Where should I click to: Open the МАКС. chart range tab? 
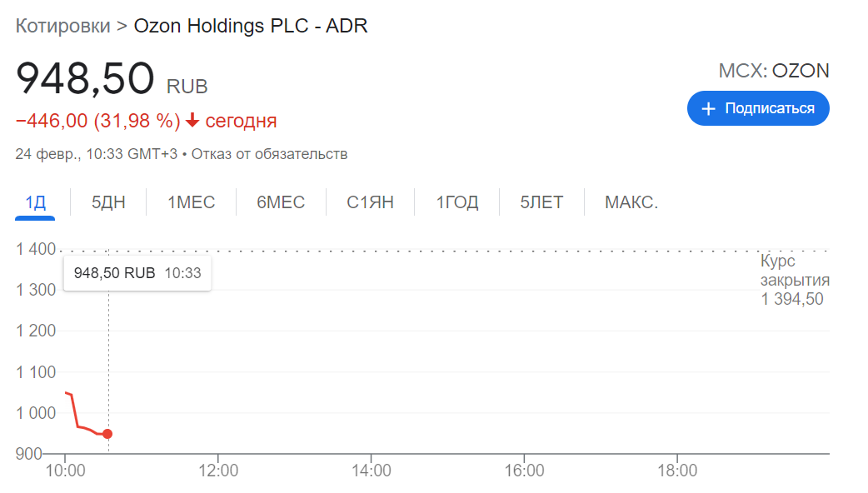tap(631, 202)
